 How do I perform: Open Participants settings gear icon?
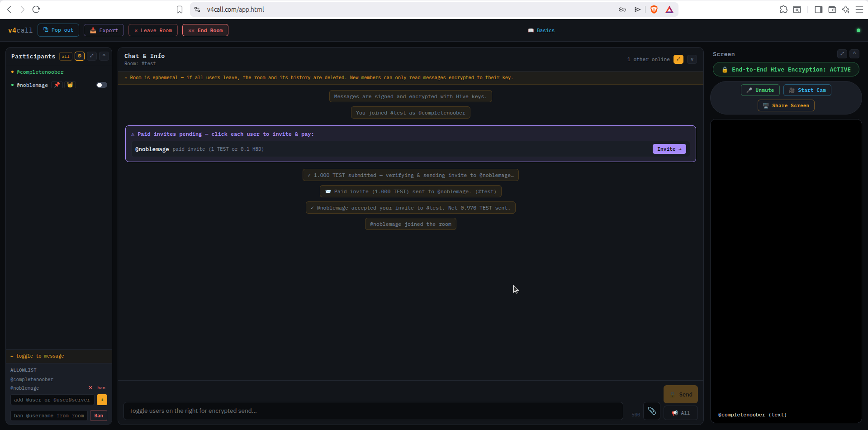(80, 56)
